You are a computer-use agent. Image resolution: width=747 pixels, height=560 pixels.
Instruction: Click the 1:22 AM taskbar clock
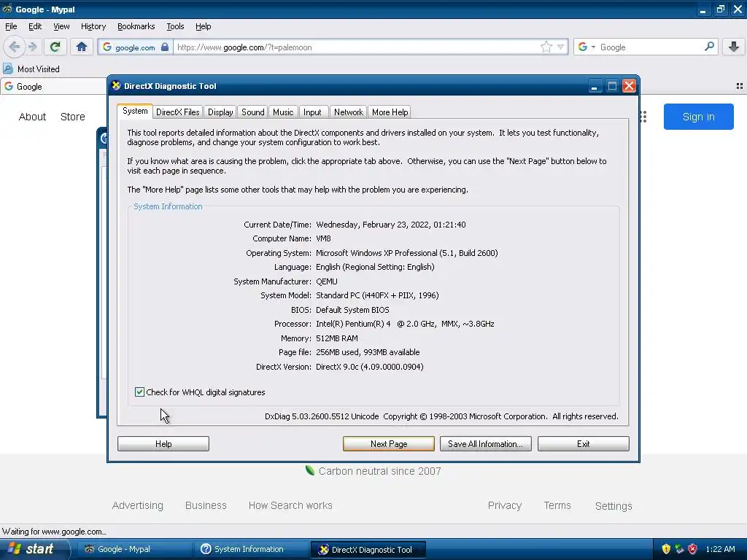(720, 549)
